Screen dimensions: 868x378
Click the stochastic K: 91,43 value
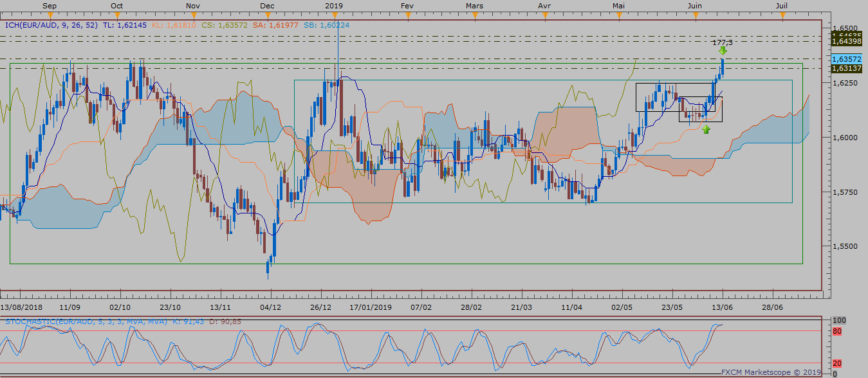pyautogui.click(x=189, y=321)
